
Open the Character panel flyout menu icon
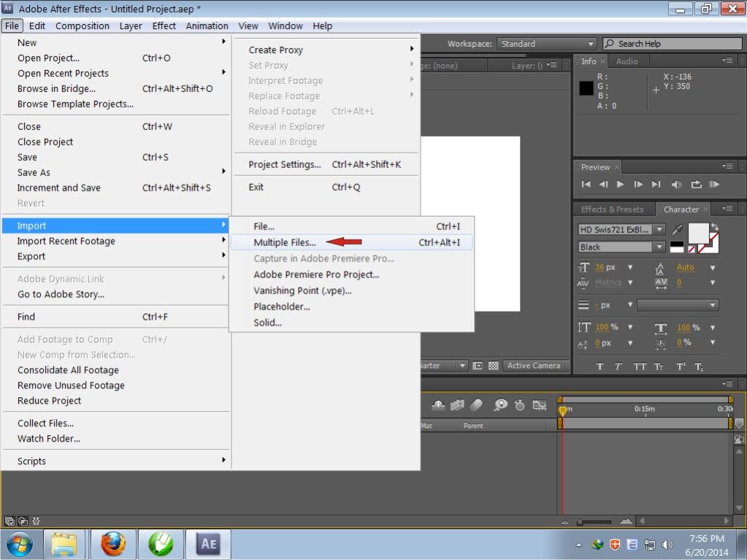click(x=727, y=209)
